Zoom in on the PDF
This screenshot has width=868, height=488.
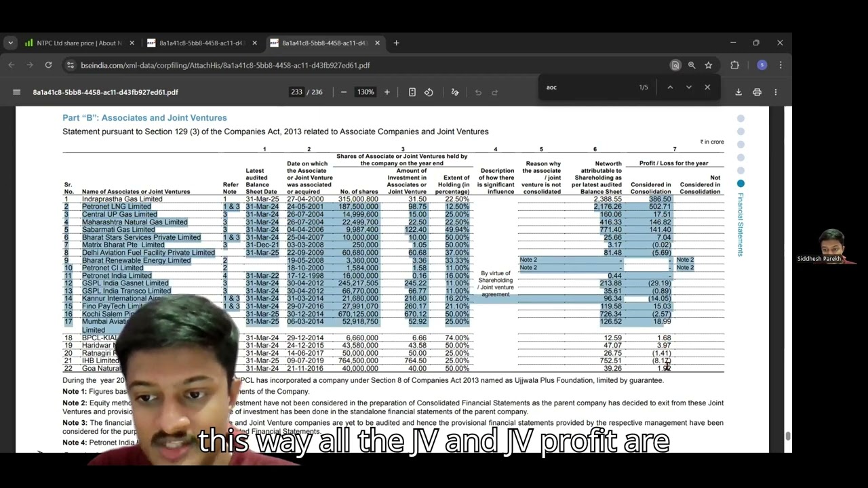387,92
